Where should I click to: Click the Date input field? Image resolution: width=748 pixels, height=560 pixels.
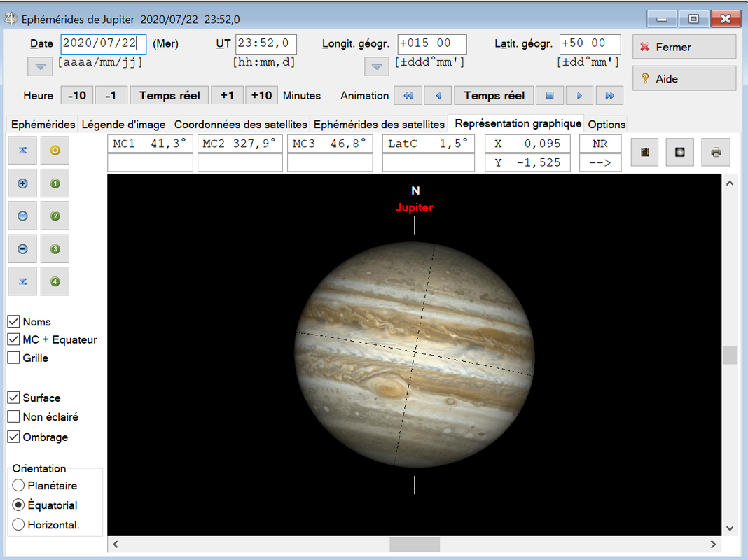coord(104,44)
